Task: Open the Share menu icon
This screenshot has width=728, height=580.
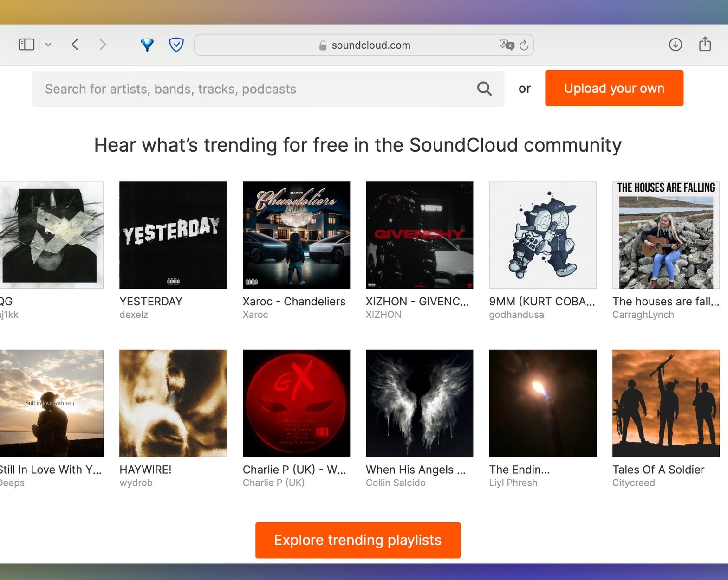Action: pos(705,44)
